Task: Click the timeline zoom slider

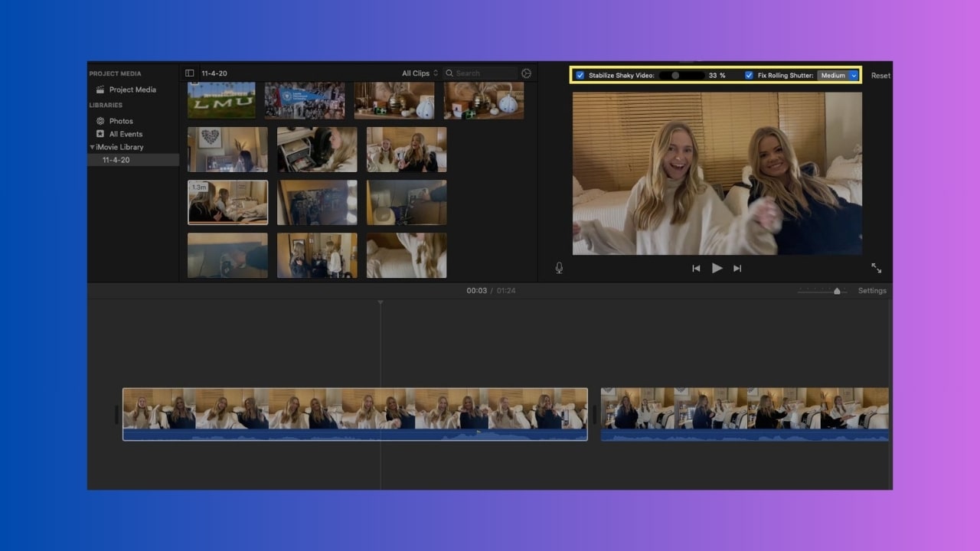Action: (x=822, y=291)
